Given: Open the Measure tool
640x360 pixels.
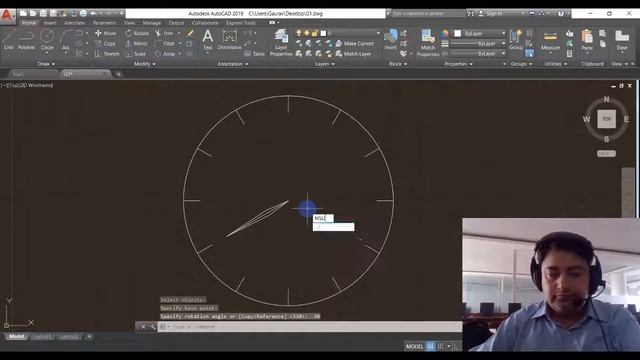Looking at the screenshot, I should [550, 40].
